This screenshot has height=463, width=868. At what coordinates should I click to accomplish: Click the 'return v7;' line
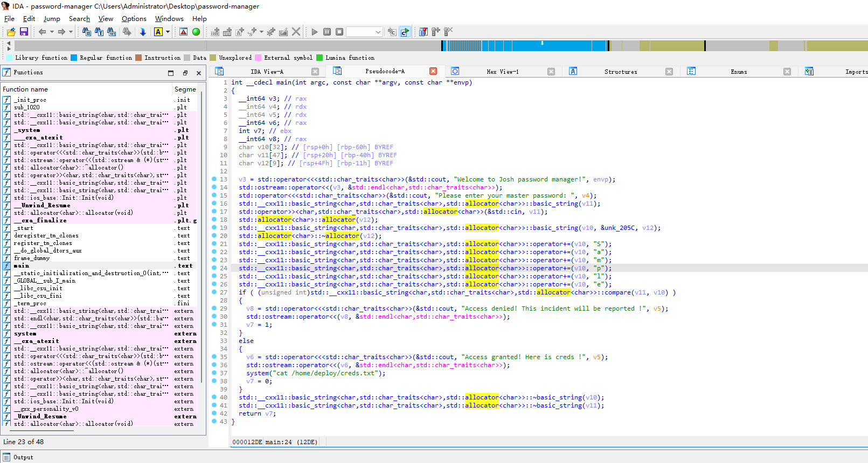point(257,413)
